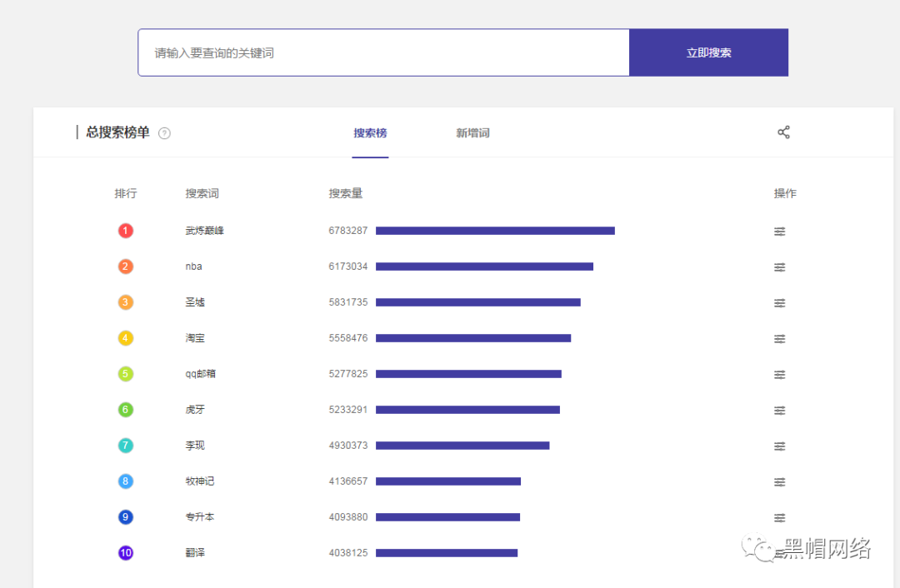Switch to the 新增词 tab
The height and width of the screenshot is (588, 900).
point(473,133)
